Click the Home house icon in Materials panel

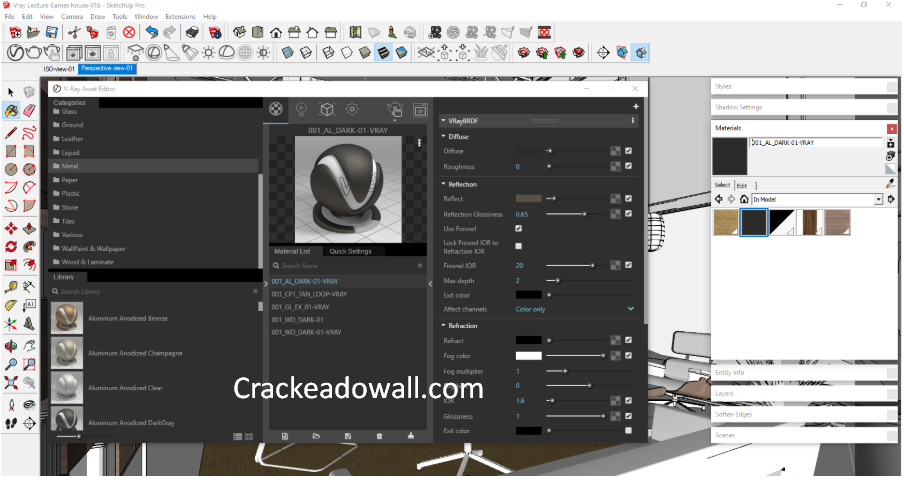click(x=744, y=199)
